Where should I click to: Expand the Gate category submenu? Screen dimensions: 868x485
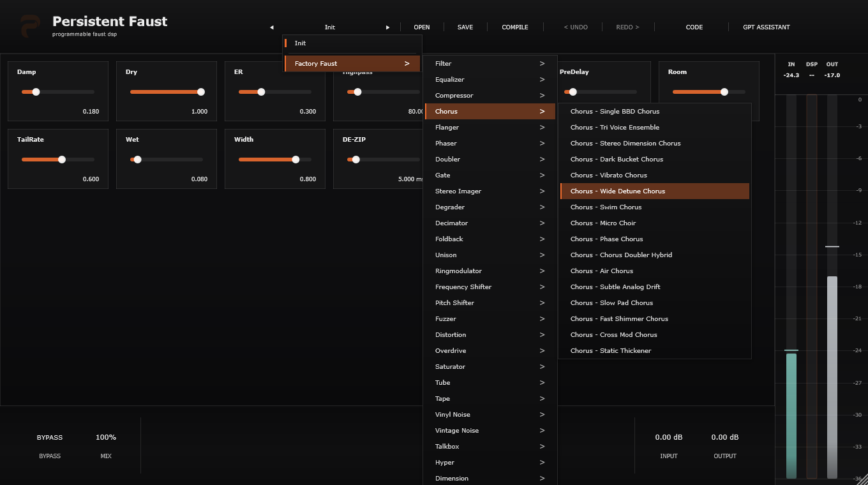490,175
